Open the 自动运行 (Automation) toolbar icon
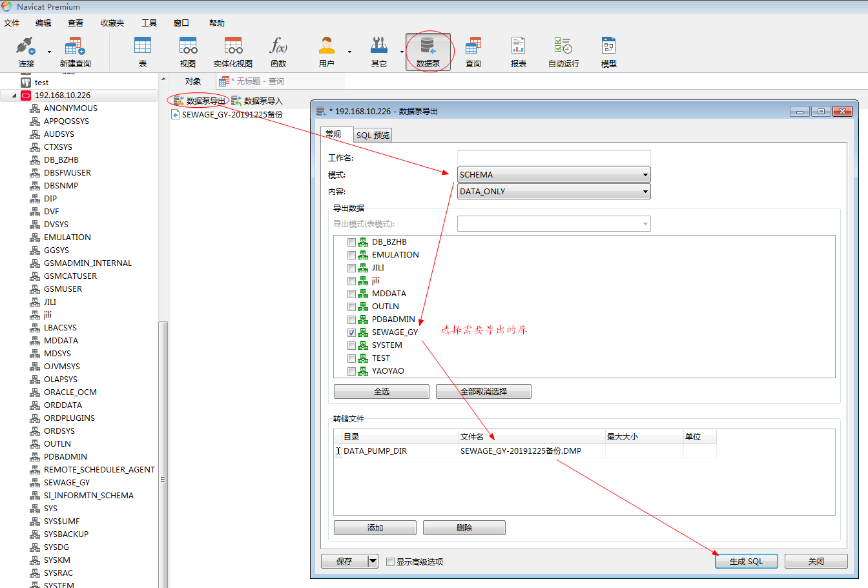 tap(563, 46)
